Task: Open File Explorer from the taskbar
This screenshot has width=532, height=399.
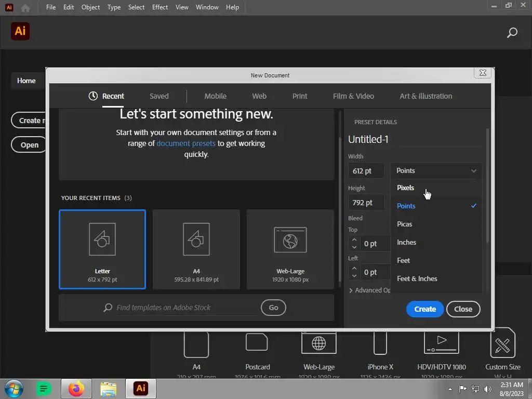Action: (109, 389)
